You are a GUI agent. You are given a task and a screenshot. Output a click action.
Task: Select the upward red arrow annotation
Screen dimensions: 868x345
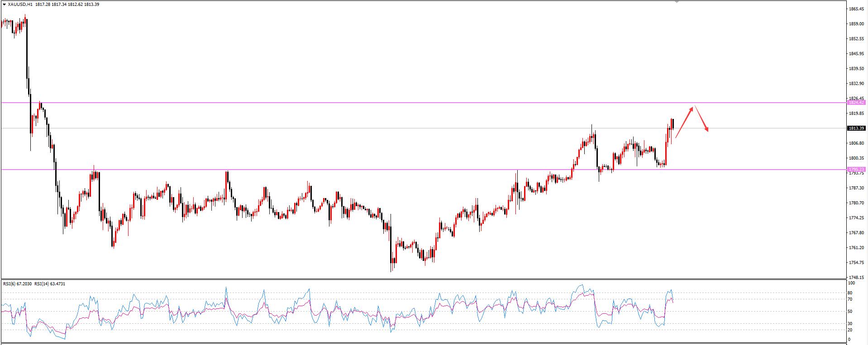pos(684,122)
